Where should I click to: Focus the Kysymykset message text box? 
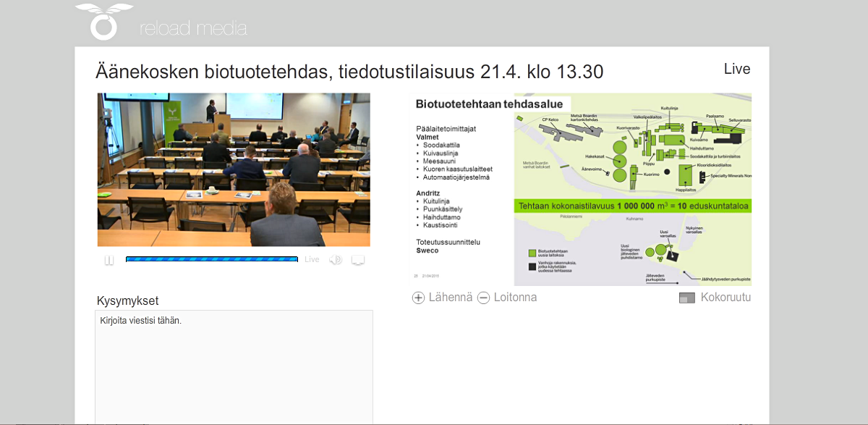click(234, 367)
